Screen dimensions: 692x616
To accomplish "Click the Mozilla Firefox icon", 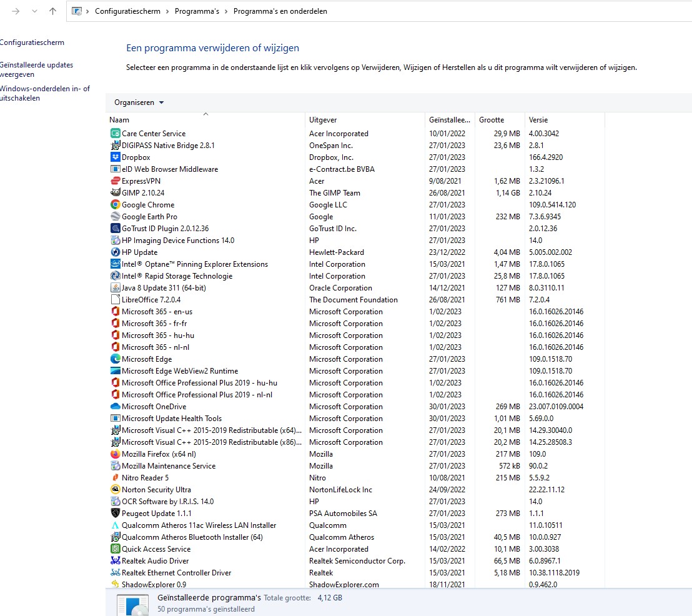I will 115,454.
